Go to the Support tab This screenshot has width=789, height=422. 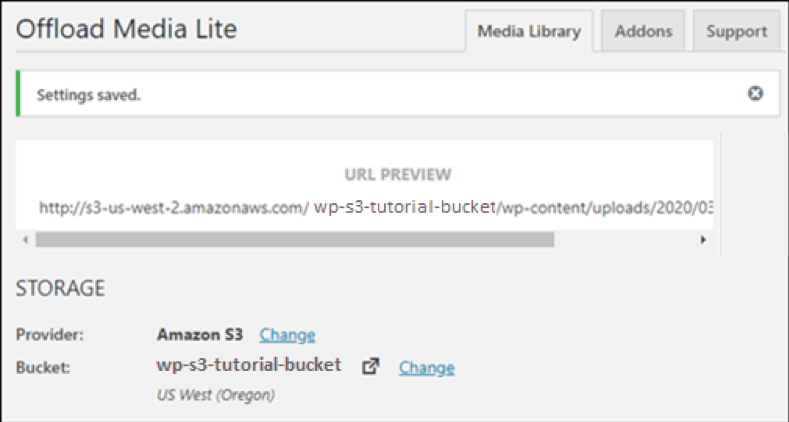pos(737,31)
